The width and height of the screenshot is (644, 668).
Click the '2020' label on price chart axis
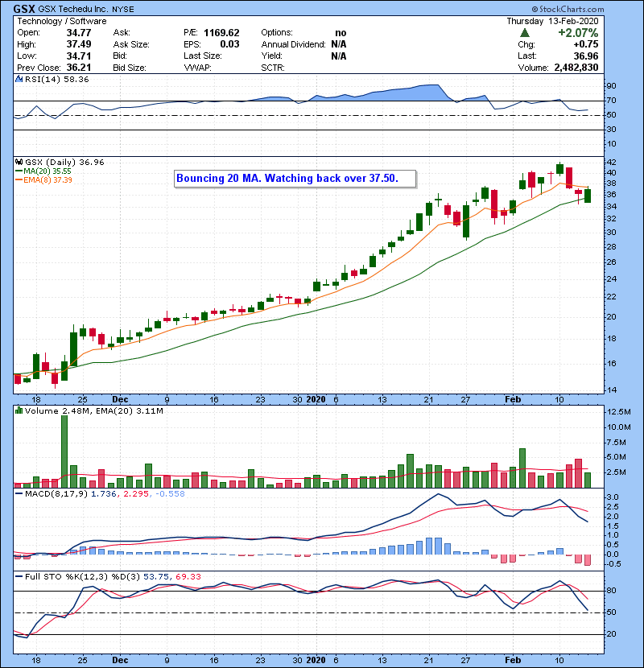coord(316,400)
